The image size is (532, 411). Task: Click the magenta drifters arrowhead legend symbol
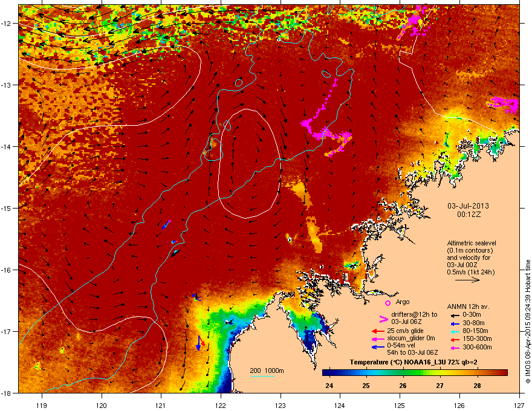click(x=383, y=319)
